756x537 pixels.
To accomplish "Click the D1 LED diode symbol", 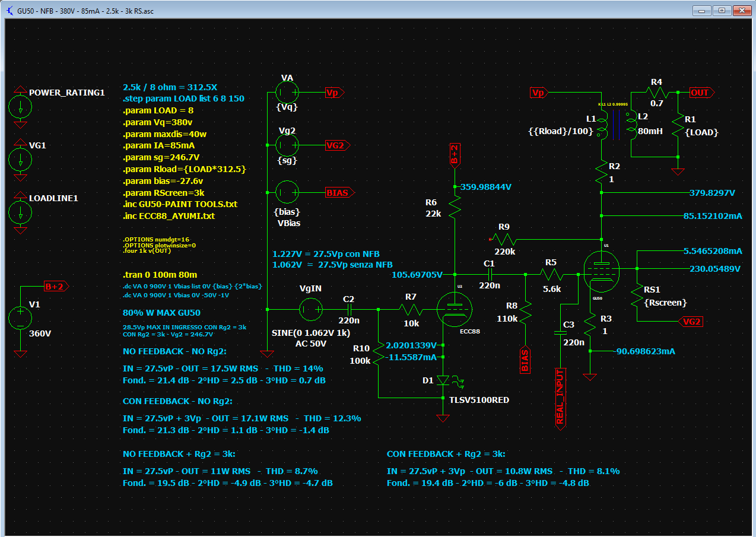I will click(443, 380).
